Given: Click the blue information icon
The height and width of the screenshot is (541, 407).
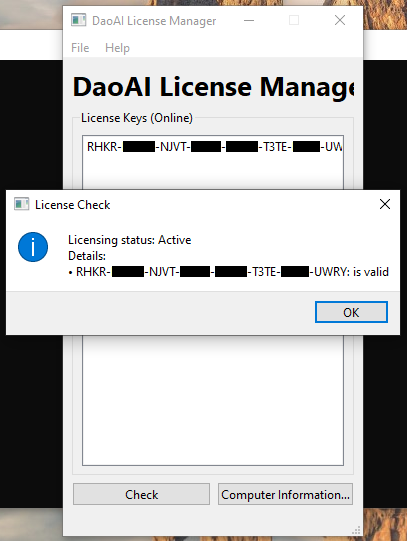Looking at the screenshot, I should 33,247.
